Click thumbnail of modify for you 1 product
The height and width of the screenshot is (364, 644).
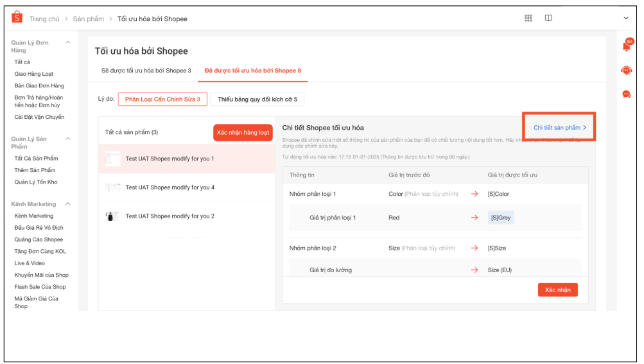(112, 159)
